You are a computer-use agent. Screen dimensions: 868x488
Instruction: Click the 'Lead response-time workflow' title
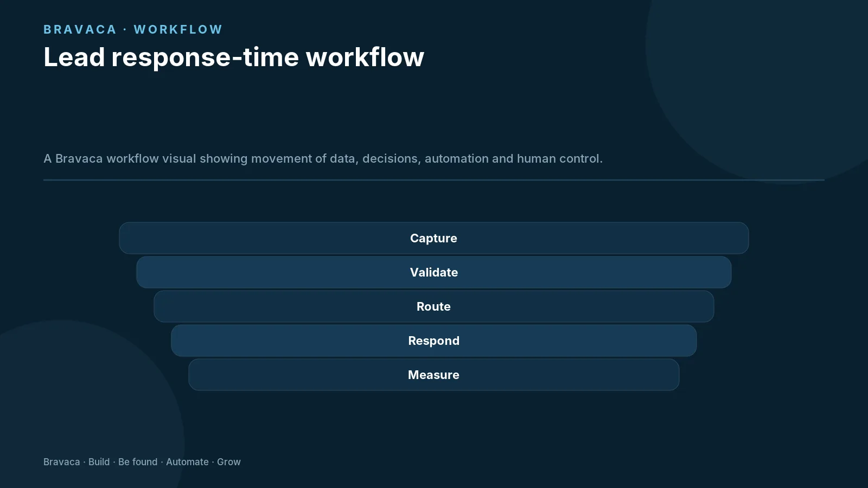234,57
